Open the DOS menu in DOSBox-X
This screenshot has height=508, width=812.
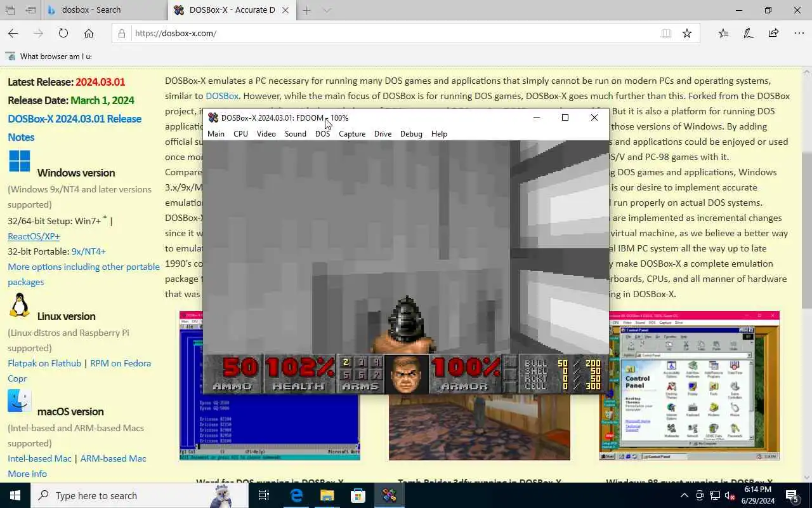point(322,134)
